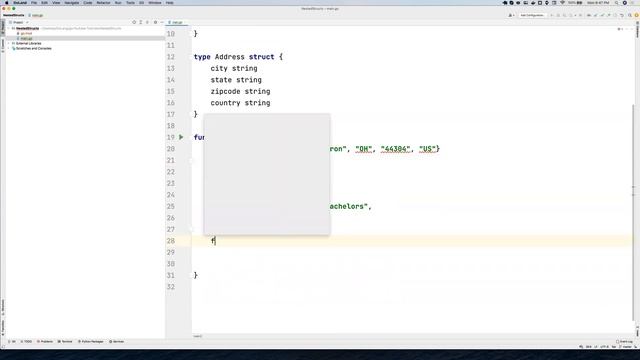Click the UTF-8 encoding status bar entry

click(x=604, y=347)
